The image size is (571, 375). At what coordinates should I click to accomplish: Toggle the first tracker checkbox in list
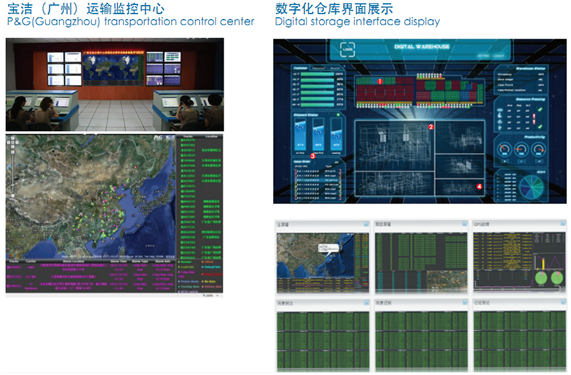tap(182, 140)
